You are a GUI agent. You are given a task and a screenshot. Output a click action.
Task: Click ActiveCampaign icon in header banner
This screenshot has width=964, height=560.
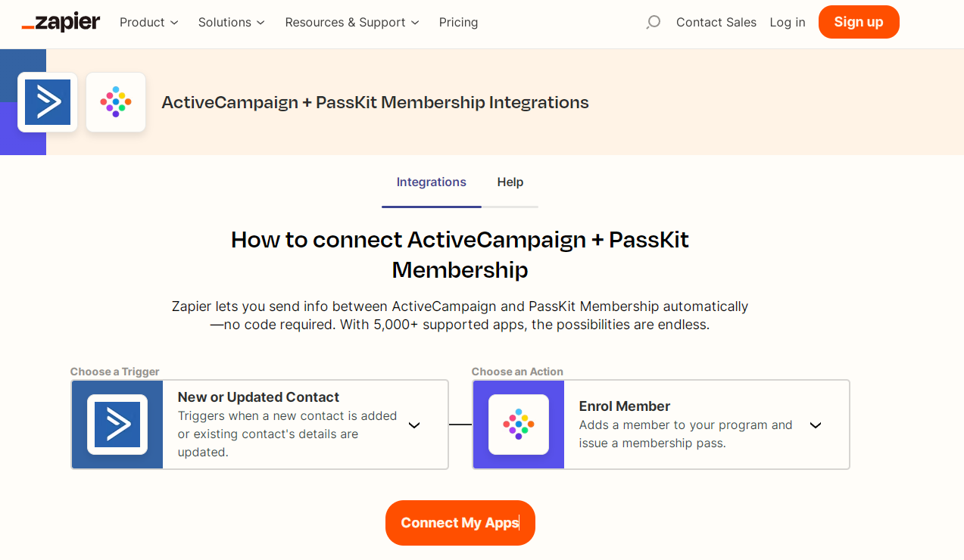coord(48,102)
